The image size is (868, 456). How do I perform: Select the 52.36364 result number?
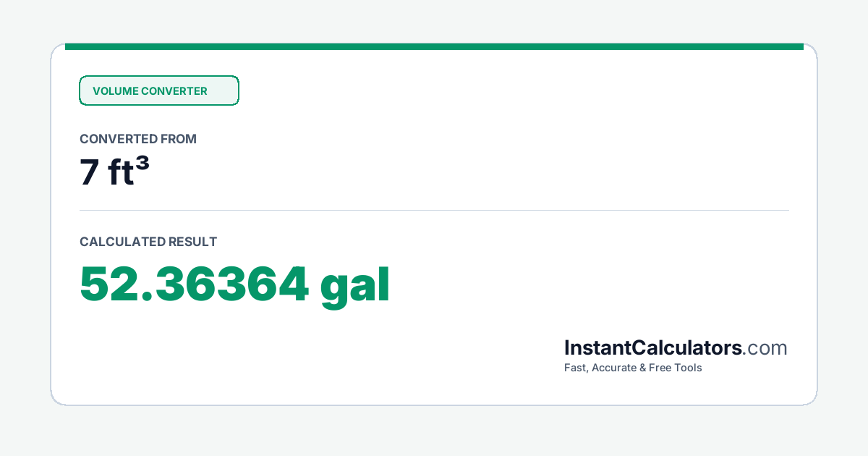[x=195, y=284]
